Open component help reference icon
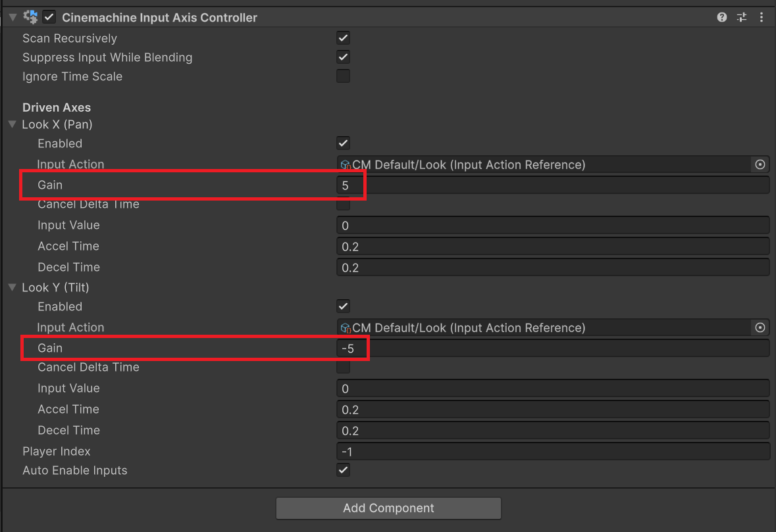The height and width of the screenshot is (532, 776). (x=722, y=18)
